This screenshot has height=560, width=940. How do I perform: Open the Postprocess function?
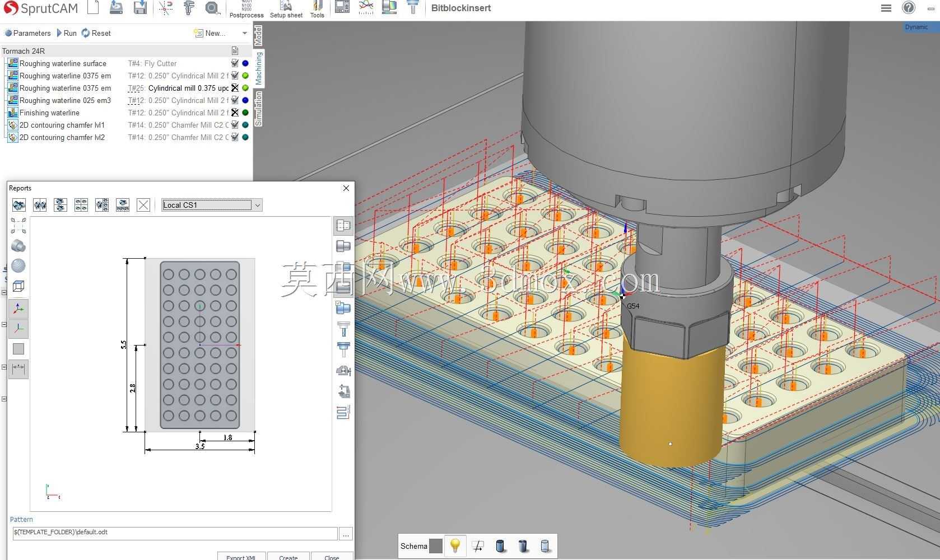(x=246, y=10)
